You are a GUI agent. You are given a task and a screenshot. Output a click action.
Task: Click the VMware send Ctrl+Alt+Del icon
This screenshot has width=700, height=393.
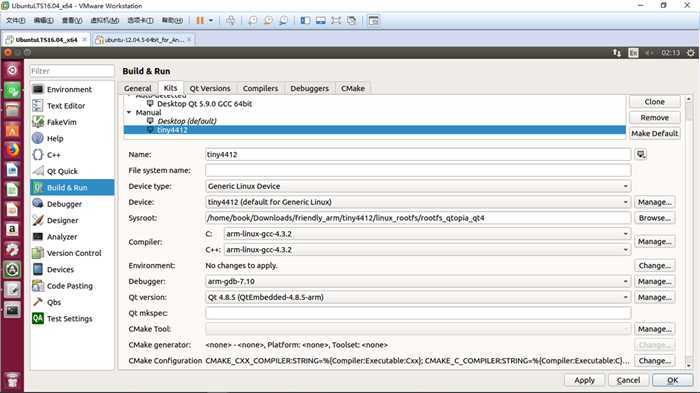(x=230, y=21)
